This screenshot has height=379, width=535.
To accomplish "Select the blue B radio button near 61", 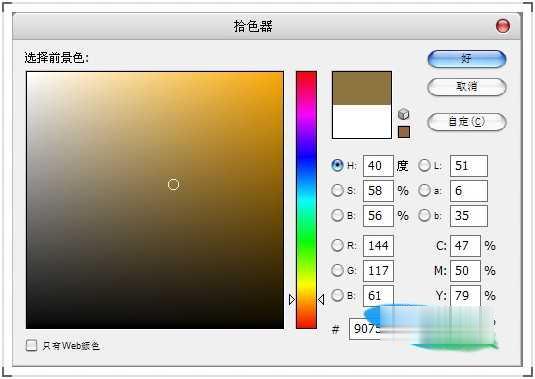I will [337, 295].
